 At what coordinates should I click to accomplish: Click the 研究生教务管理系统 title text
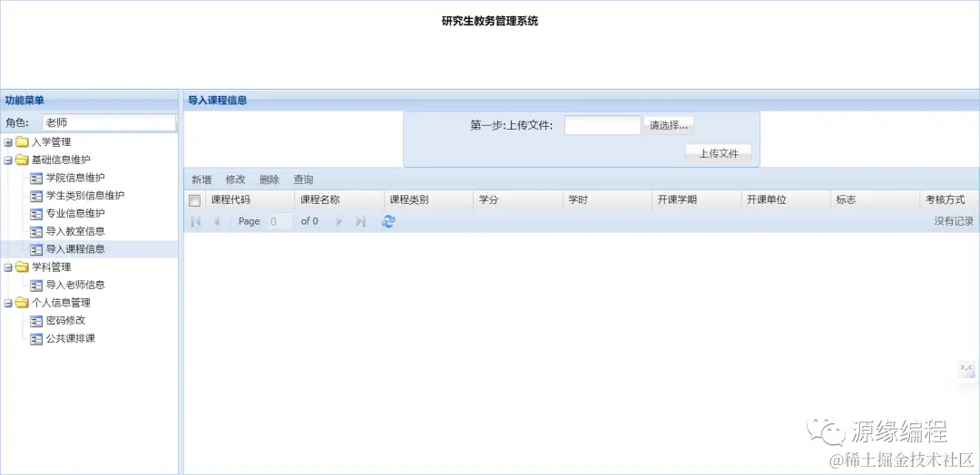click(x=490, y=21)
